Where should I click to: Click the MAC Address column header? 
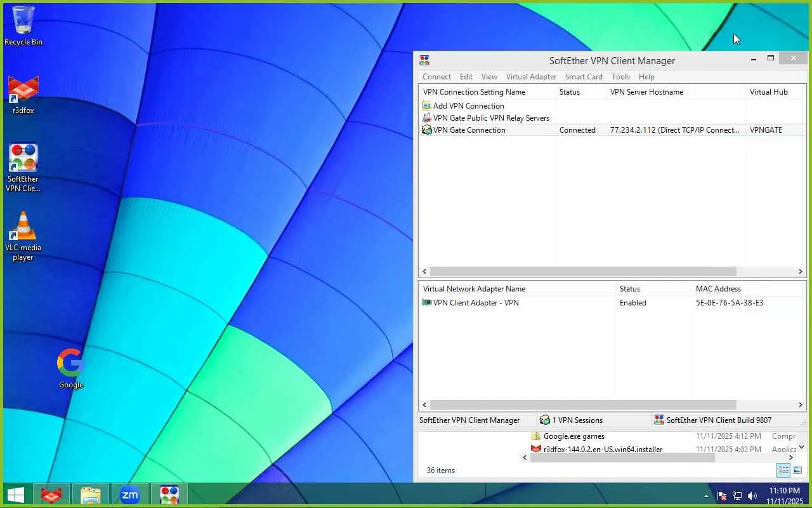point(749,289)
